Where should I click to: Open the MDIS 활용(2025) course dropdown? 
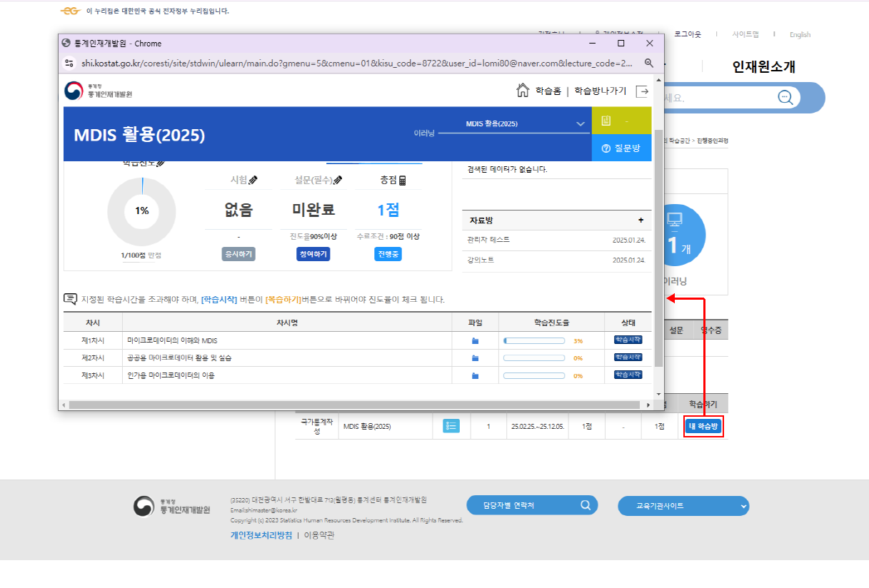(x=514, y=124)
